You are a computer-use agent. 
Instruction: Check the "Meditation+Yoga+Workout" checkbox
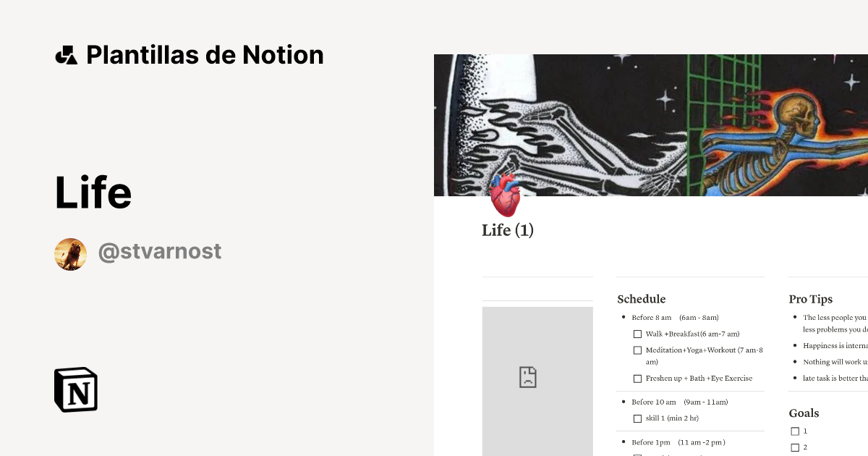coord(637,350)
